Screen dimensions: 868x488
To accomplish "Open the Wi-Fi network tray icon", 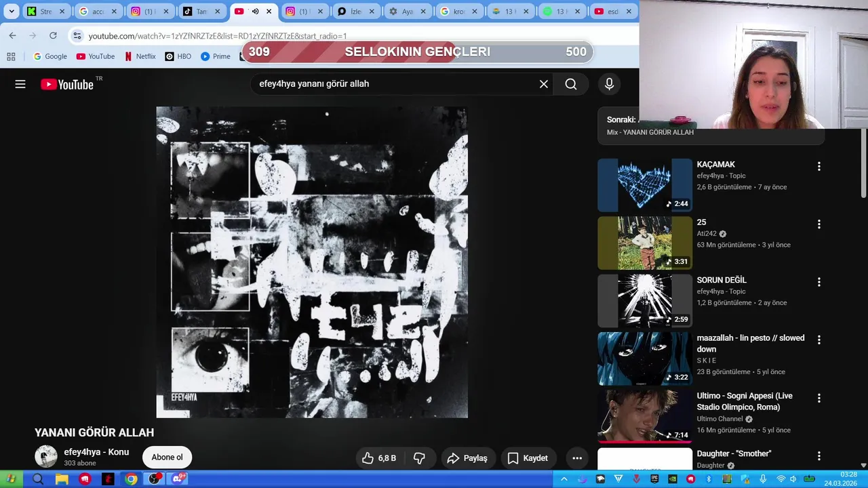I will click(x=781, y=479).
